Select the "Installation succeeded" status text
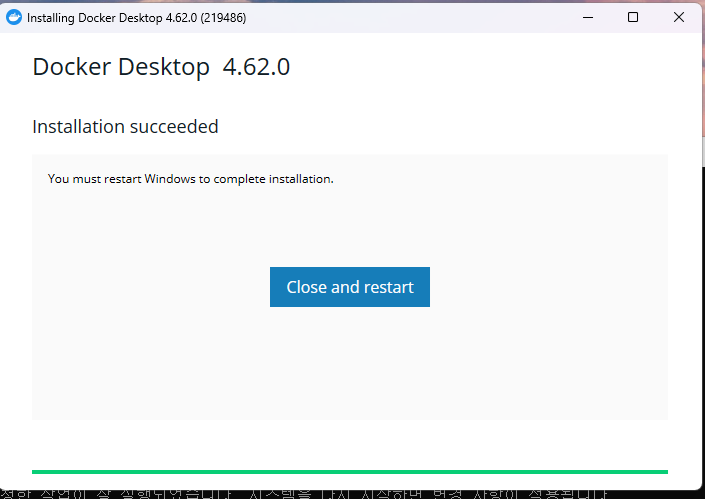 [125, 127]
